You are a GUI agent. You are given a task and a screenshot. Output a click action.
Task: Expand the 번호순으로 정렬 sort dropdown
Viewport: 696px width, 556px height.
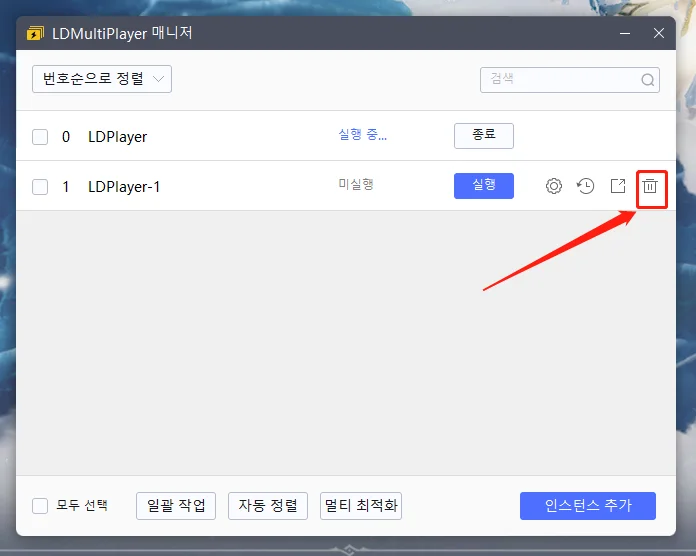coord(102,79)
